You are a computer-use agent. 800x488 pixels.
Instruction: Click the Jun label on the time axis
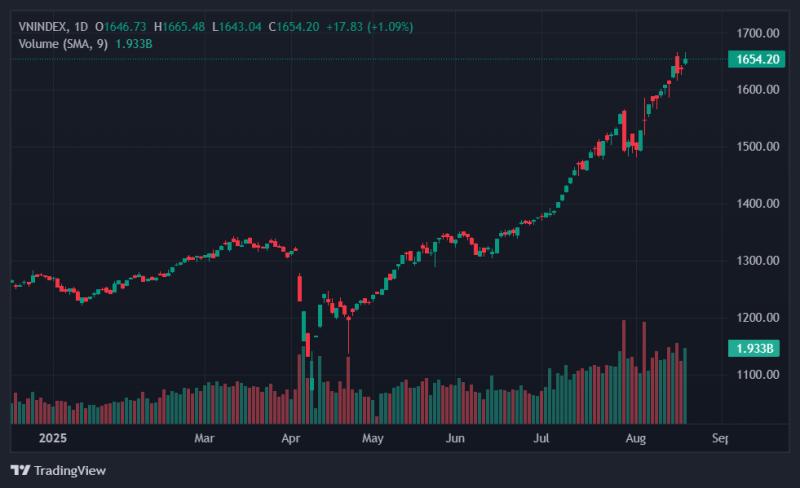click(x=455, y=438)
